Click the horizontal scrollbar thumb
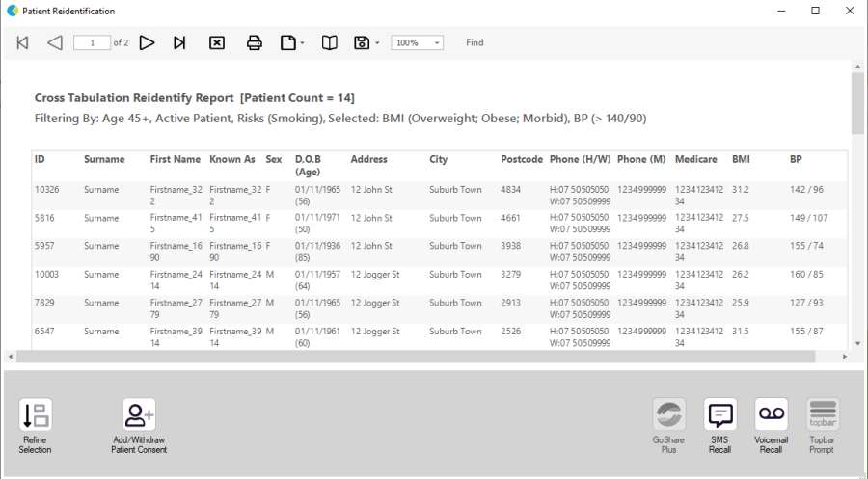Screen dimensions: 868x479 (416, 357)
